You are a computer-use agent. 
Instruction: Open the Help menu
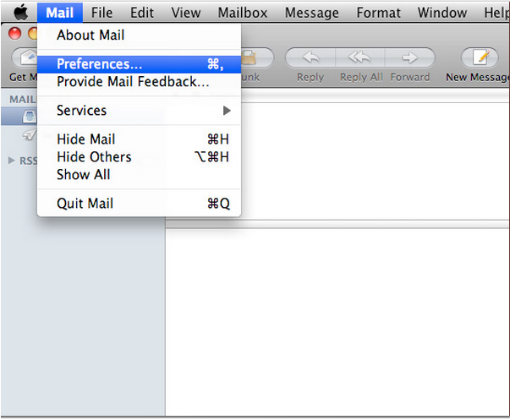[x=496, y=13]
